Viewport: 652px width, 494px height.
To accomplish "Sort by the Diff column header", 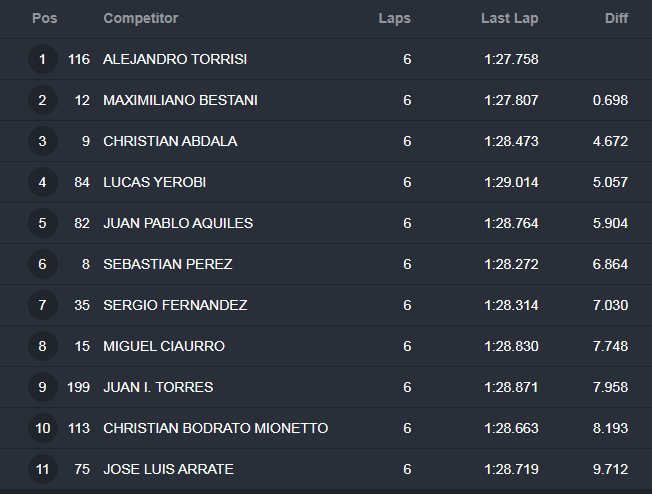I will pyautogui.click(x=616, y=18).
